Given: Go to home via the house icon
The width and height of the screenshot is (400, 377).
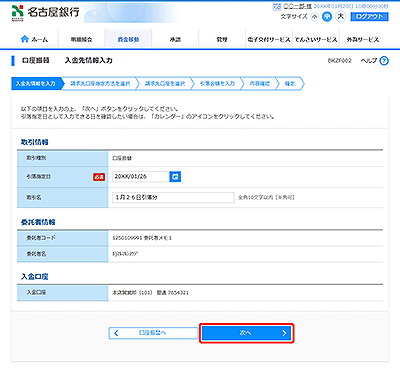Looking at the screenshot, I should coord(25,39).
